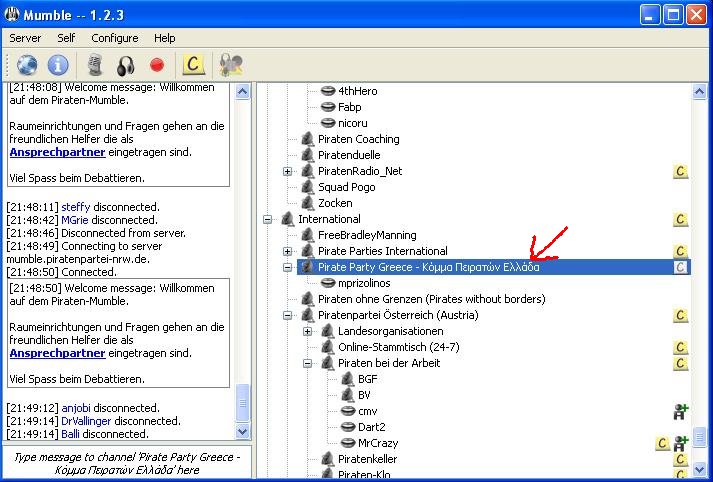Click comment icon on Pirate Parties International row
The height and width of the screenshot is (482, 713).
[x=680, y=251]
